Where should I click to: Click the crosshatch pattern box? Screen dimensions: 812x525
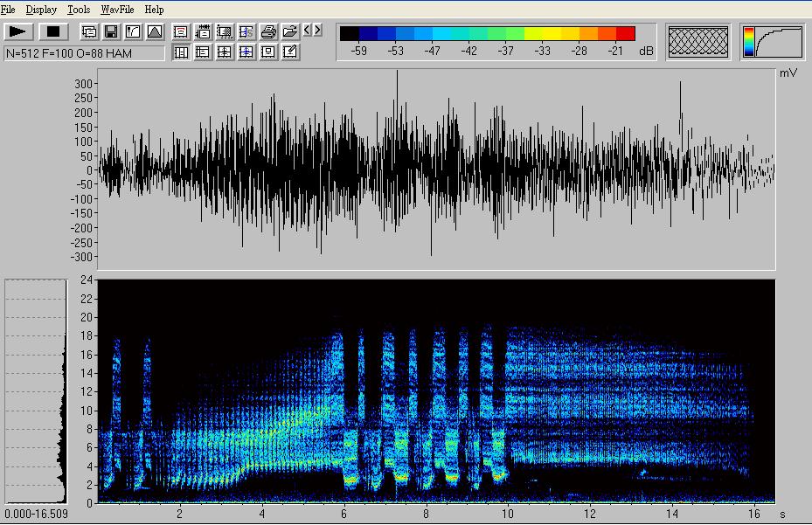[x=698, y=42]
